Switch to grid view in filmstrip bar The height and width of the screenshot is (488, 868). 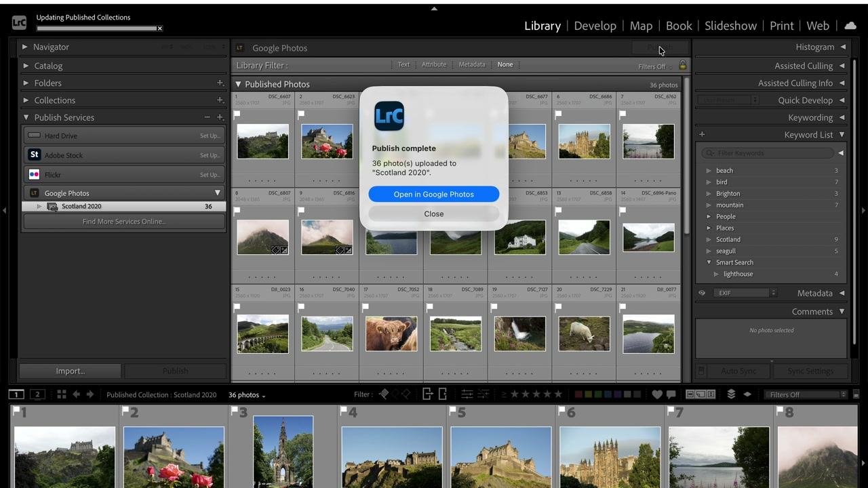coord(61,394)
